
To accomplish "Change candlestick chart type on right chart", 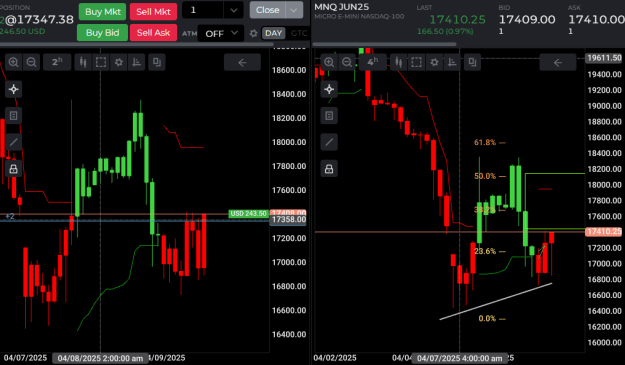I will (x=399, y=62).
